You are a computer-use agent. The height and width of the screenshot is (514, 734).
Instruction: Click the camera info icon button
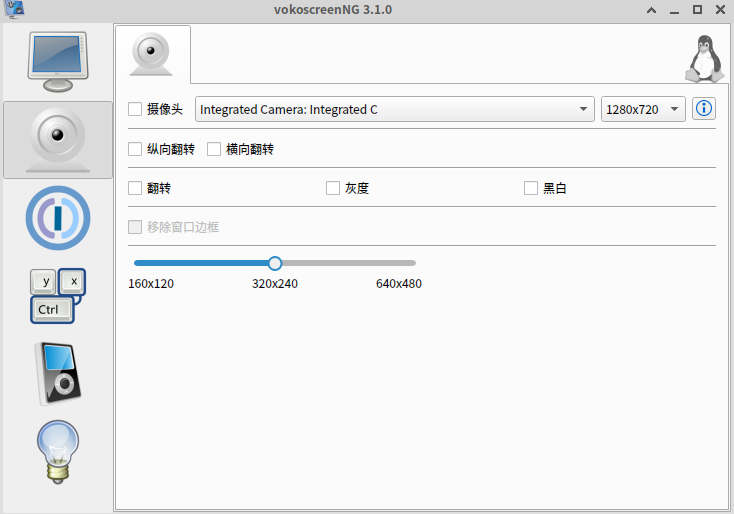pyautogui.click(x=704, y=109)
